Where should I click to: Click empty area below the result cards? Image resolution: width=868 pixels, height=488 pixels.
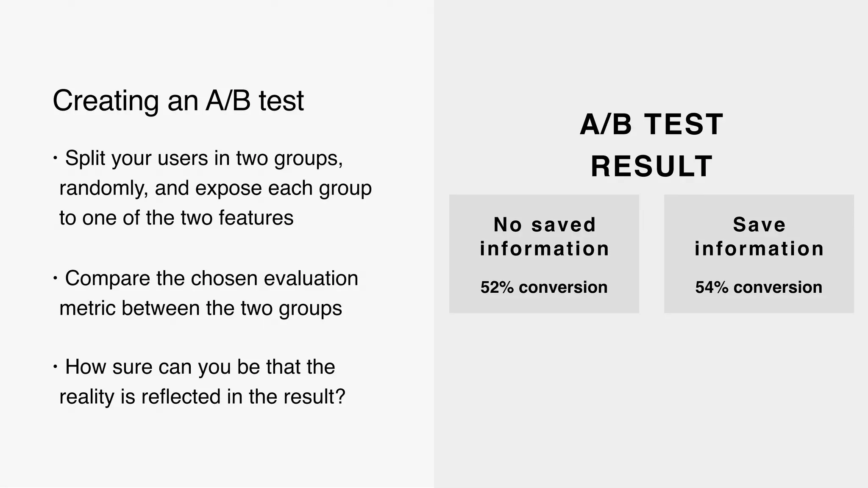point(651,398)
